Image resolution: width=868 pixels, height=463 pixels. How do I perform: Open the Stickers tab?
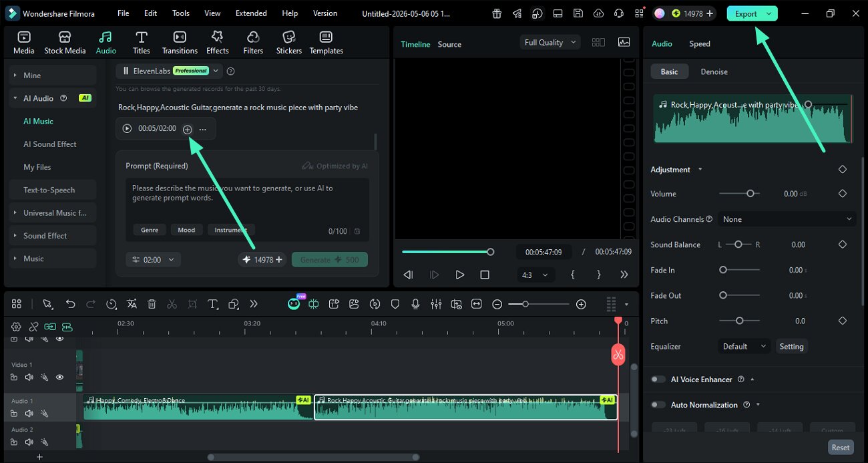[289, 43]
